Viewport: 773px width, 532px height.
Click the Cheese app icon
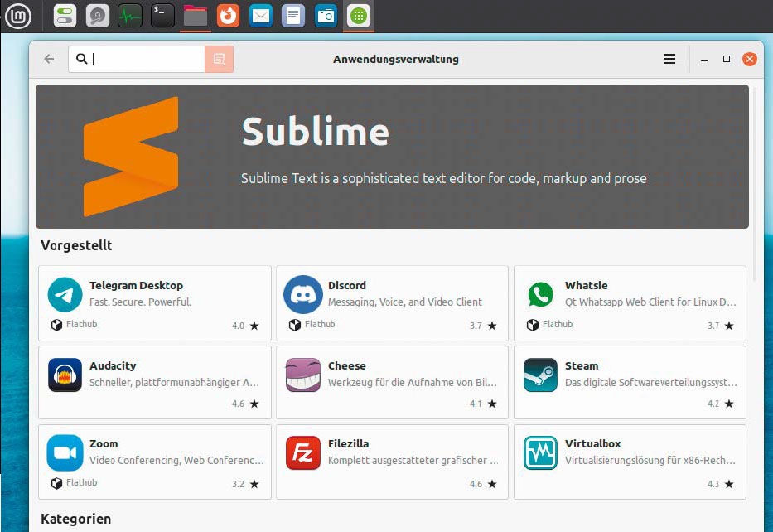tap(302, 375)
